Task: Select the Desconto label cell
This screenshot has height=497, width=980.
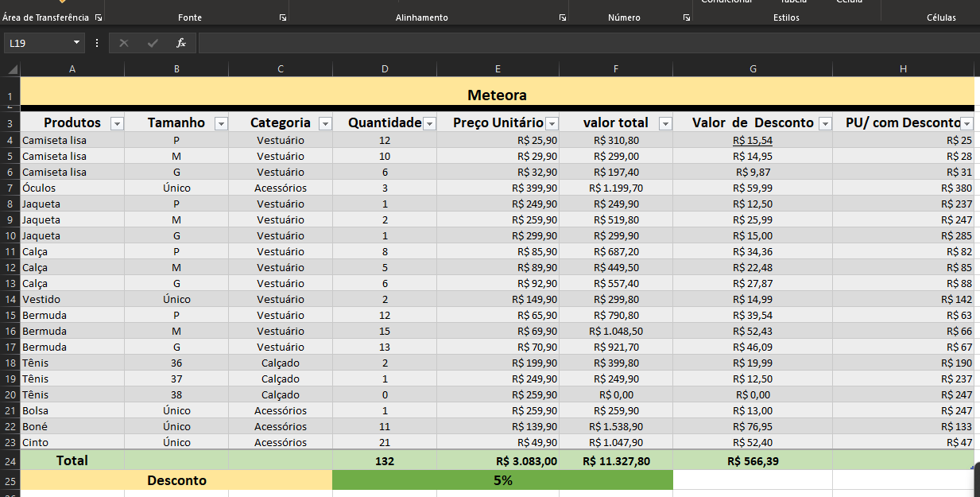Action: [176, 480]
